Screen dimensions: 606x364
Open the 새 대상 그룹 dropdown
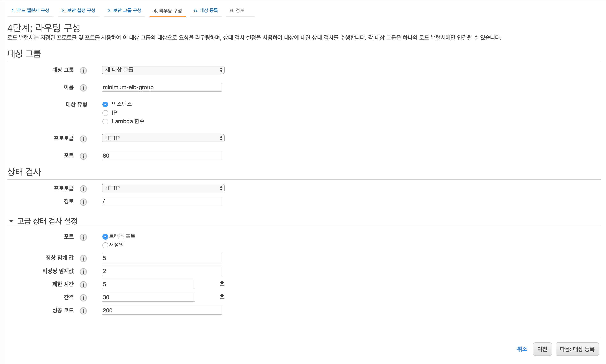click(163, 70)
